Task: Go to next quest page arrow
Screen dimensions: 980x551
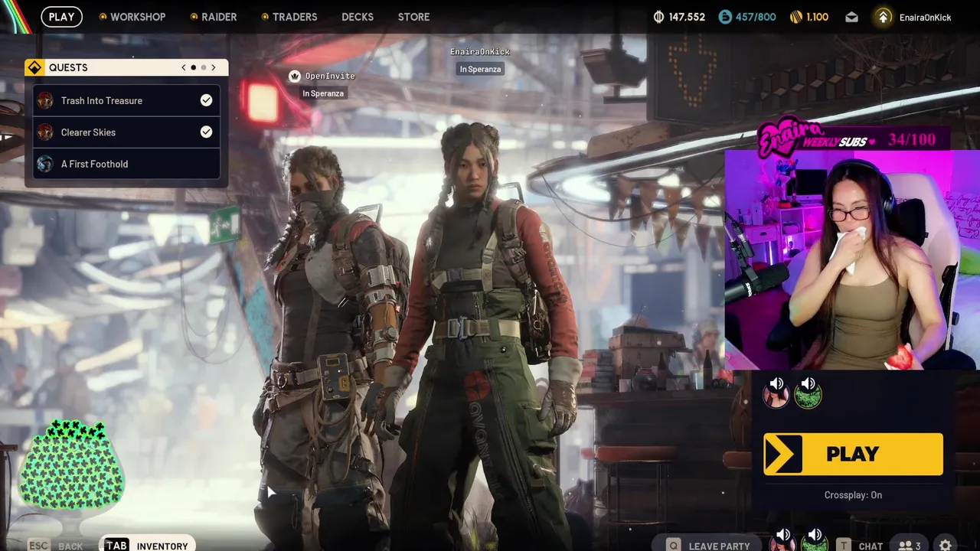Action: coord(214,67)
